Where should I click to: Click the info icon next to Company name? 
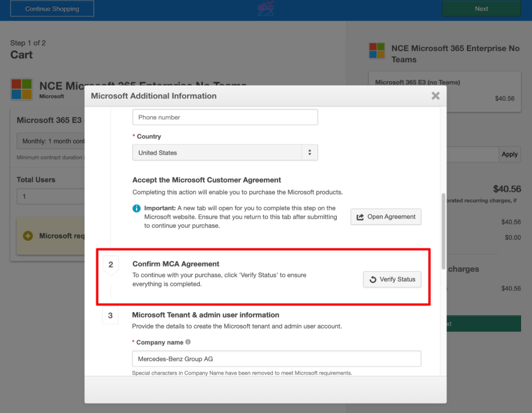[188, 342]
